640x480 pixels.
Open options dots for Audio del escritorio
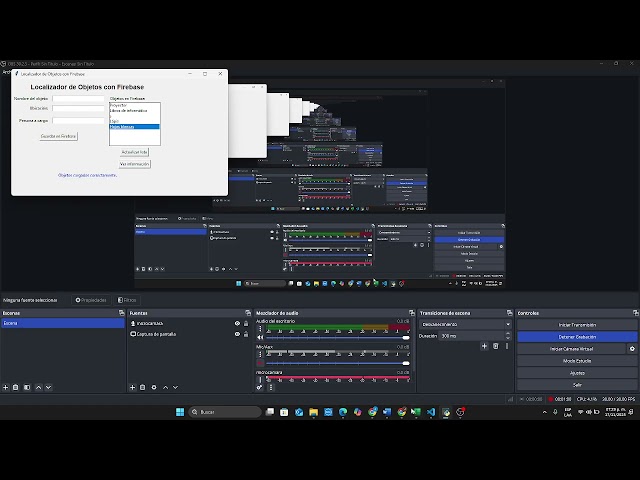pyautogui.click(x=260, y=329)
